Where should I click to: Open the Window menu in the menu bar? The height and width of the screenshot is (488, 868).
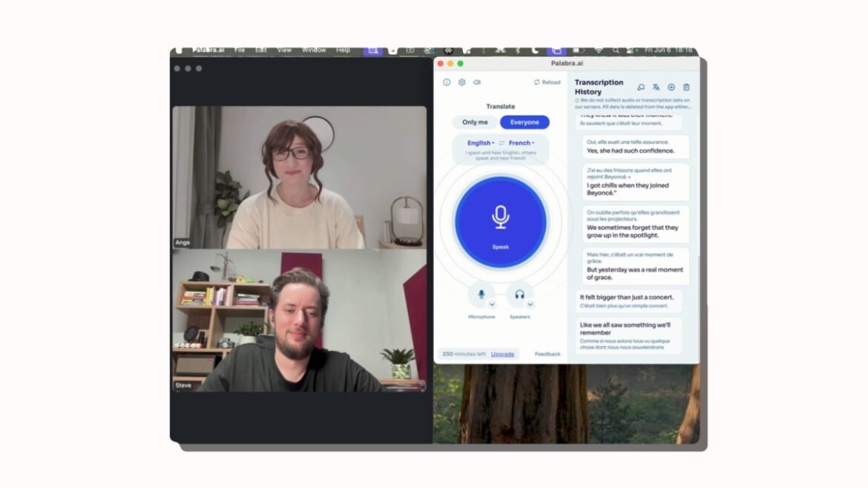315,50
